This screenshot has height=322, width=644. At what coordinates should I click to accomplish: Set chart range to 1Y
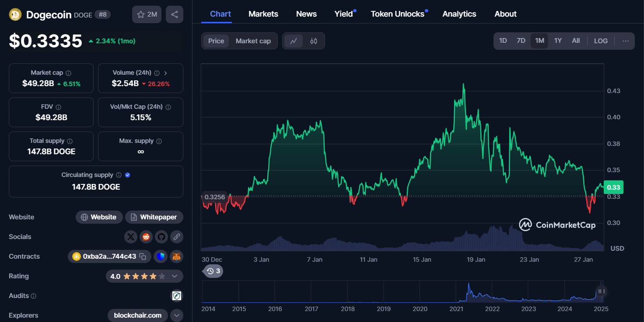[x=558, y=41]
